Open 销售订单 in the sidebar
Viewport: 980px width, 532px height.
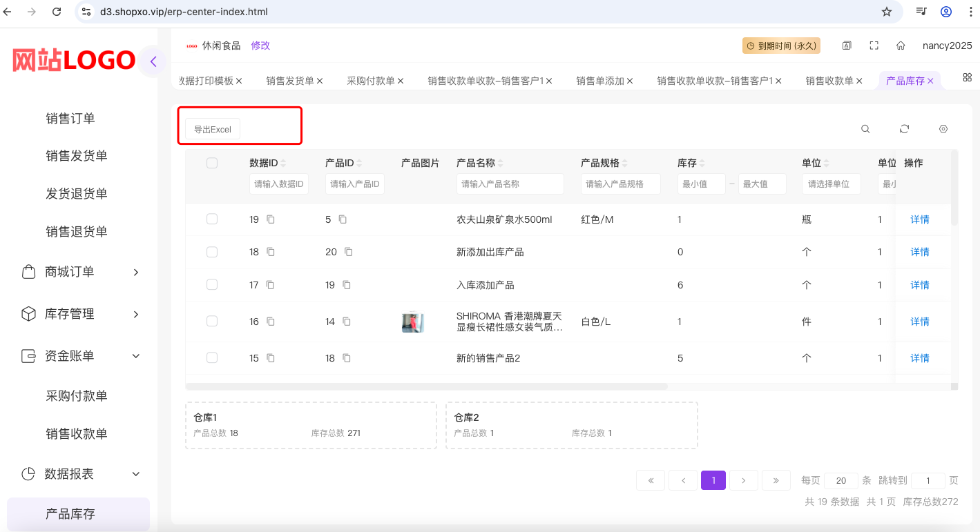[x=70, y=119]
